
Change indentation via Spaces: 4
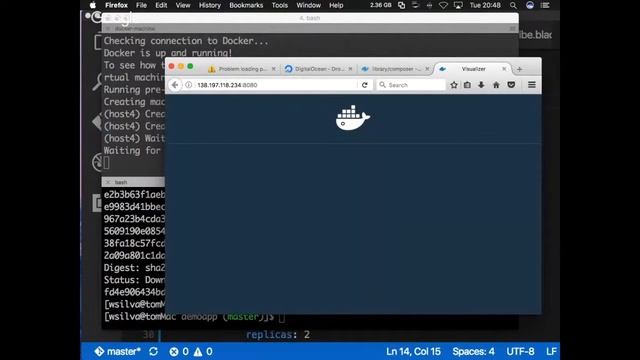(x=473, y=351)
